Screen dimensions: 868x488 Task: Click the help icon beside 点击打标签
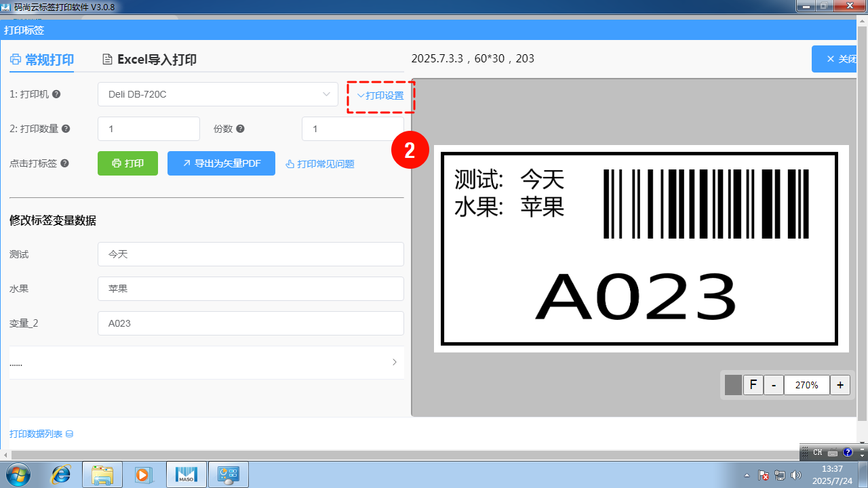(x=64, y=163)
